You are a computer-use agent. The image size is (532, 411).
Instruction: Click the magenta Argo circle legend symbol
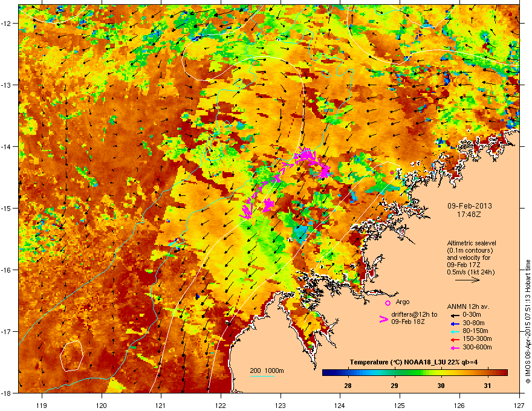[x=388, y=303]
